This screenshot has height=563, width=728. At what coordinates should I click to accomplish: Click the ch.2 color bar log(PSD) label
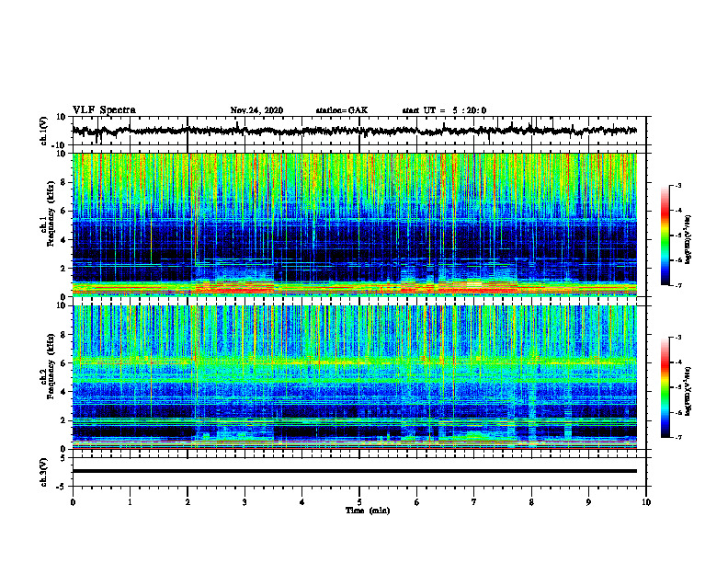[x=688, y=391]
